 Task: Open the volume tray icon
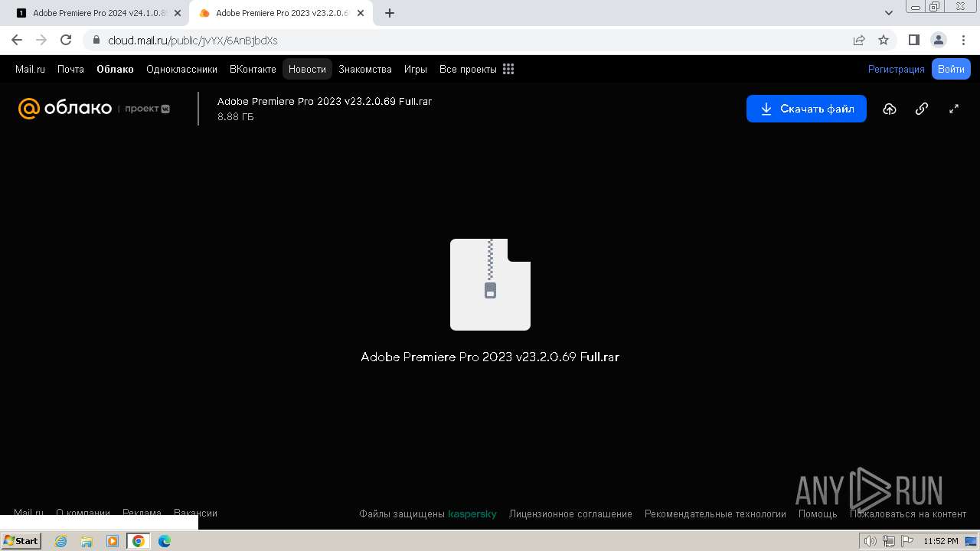click(870, 541)
